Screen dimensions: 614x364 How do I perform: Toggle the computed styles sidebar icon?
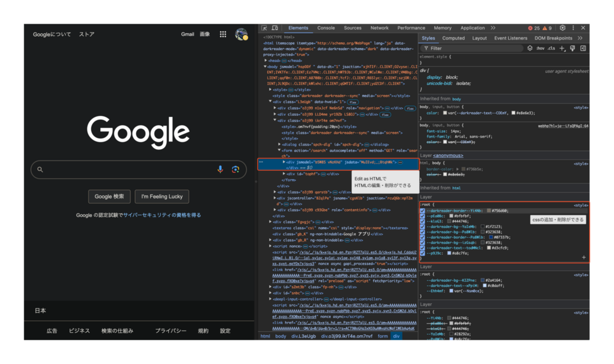[583, 49]
